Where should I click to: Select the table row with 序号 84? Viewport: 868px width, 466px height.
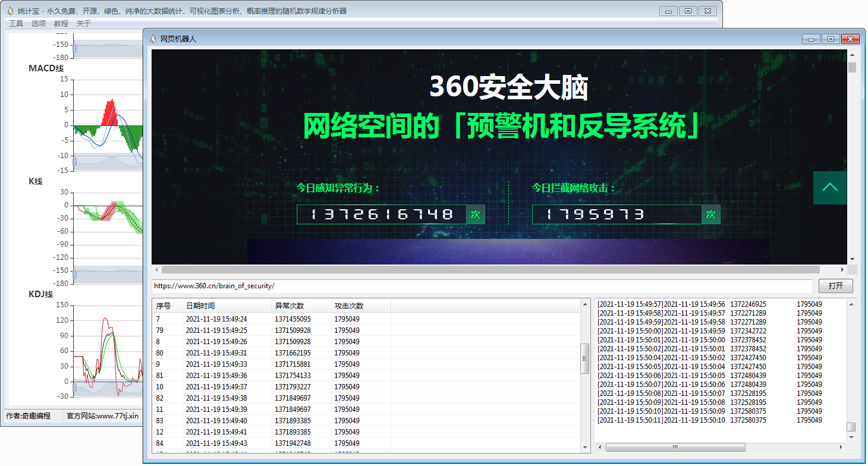point(366,443)
